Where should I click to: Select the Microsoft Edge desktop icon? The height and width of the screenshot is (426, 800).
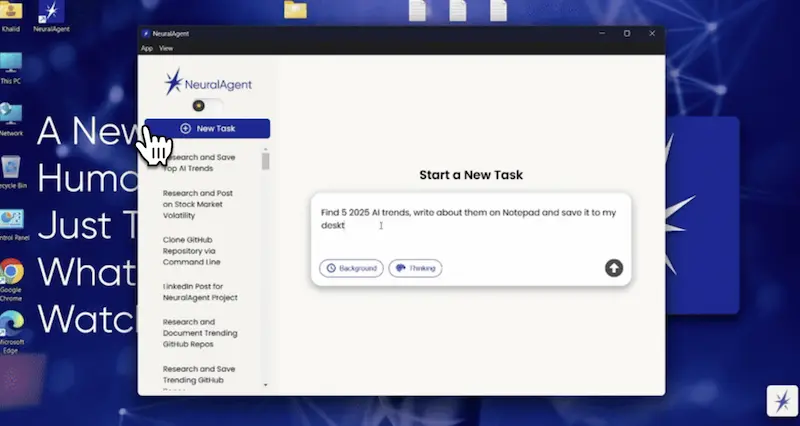(11, 332)
